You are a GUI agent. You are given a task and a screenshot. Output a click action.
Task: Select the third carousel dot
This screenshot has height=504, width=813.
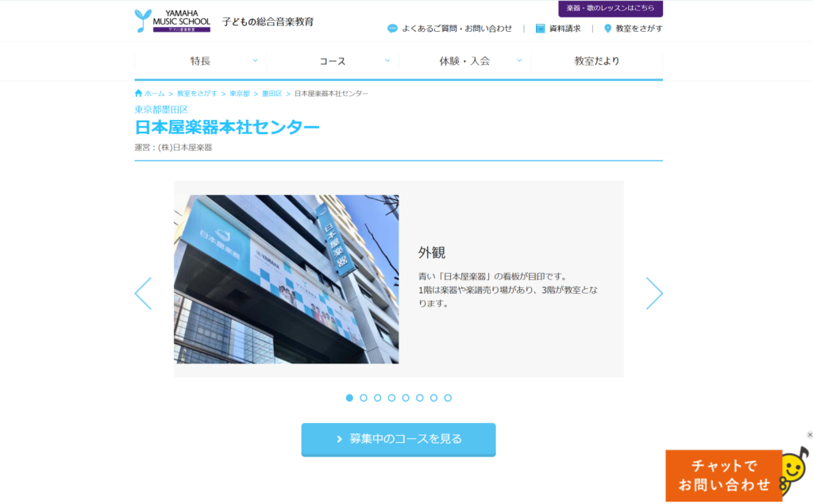click(x=377, y=398)
